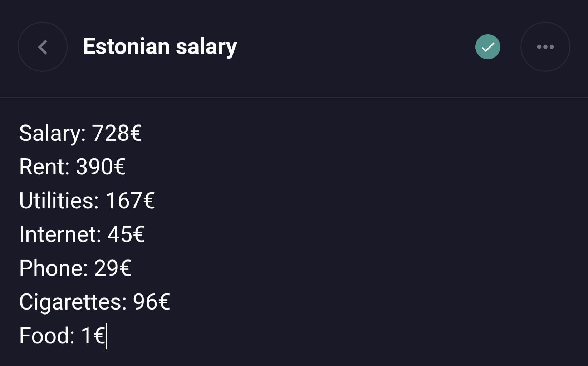This screenshot has width=588, height=366.
Task: Place cursor on the Food label
Action: click(46, 336)
